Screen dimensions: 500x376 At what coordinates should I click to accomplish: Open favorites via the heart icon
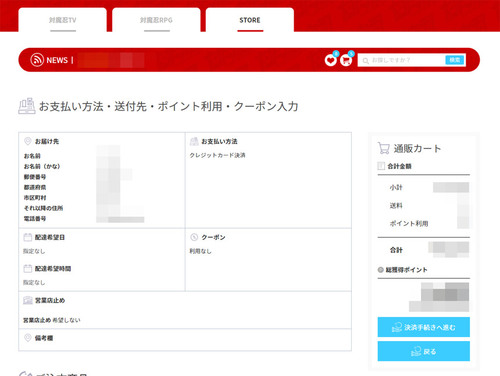(x=330, y=60)
